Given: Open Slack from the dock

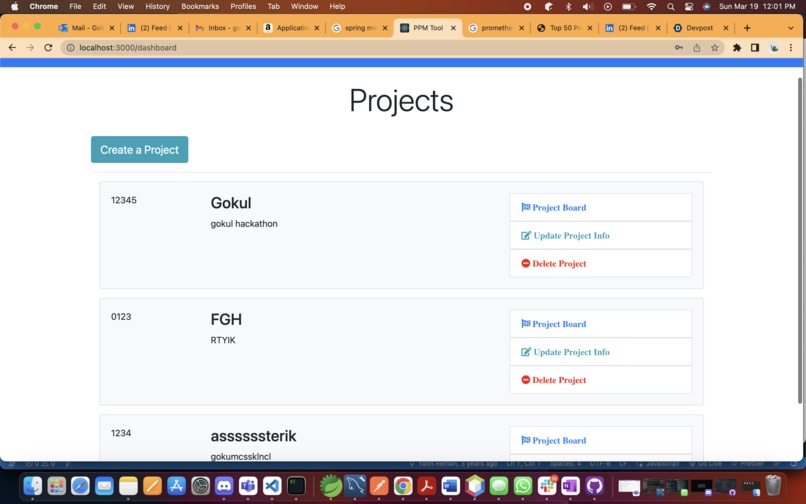Looking at the screenshot, I should click(x=547, y=485).
